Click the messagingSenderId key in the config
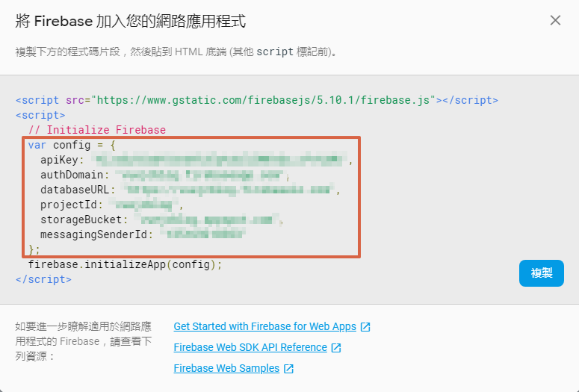Image resolution: width=579 pixels, height=392 pixels. tap(94, 234)
